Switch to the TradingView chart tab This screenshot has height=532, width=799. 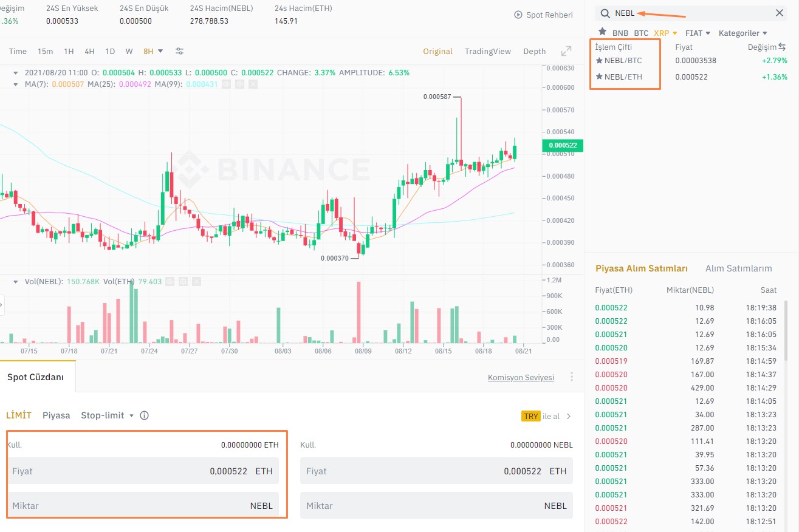tap(487, 51)
